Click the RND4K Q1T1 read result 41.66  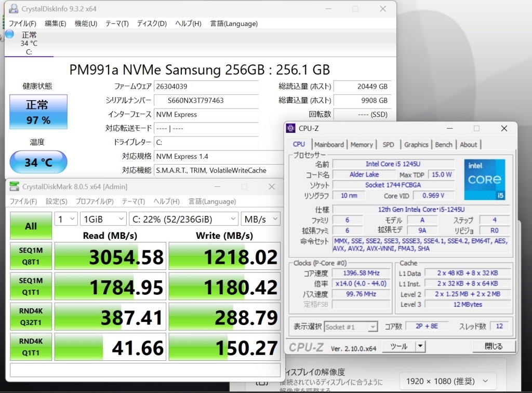(x=110, y=347)
